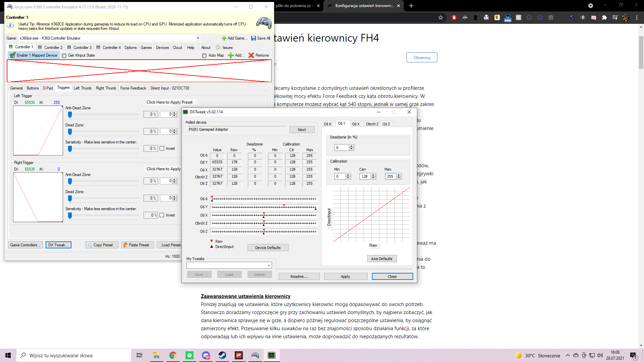The image size is (644, 362).
Task: Open a new browser tab with plus icon
Action: (411, 6)
